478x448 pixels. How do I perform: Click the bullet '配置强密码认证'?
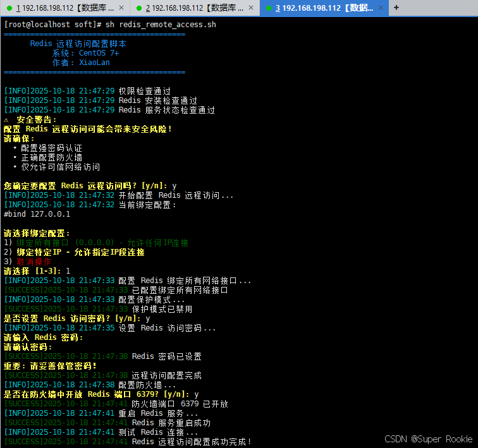tap(51, 148)
